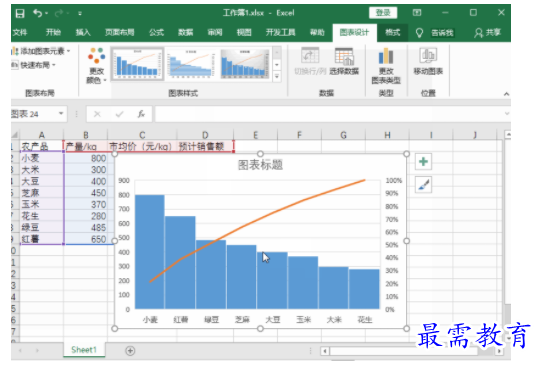Expand the formula bar with right arrow
The height and width of the screenshot is (367, 539).
tap(506, 114)
